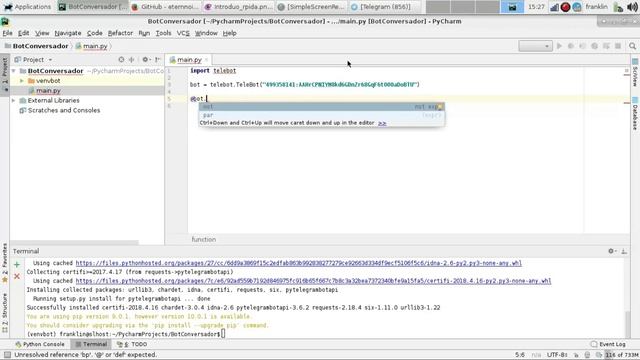Open the Edit menu
Screen dimensions: 640x360
[23, 33]
